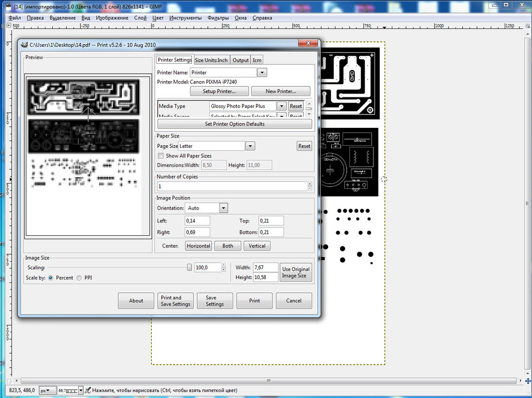Open Инструменты menu
532x398 pixels.
pyautogui.click(x=185, y=17)
